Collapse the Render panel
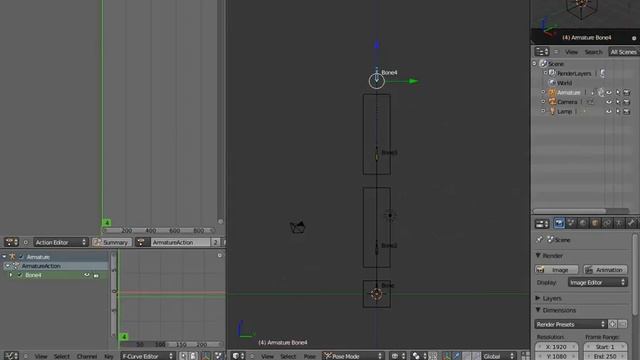 coord(538,256)
